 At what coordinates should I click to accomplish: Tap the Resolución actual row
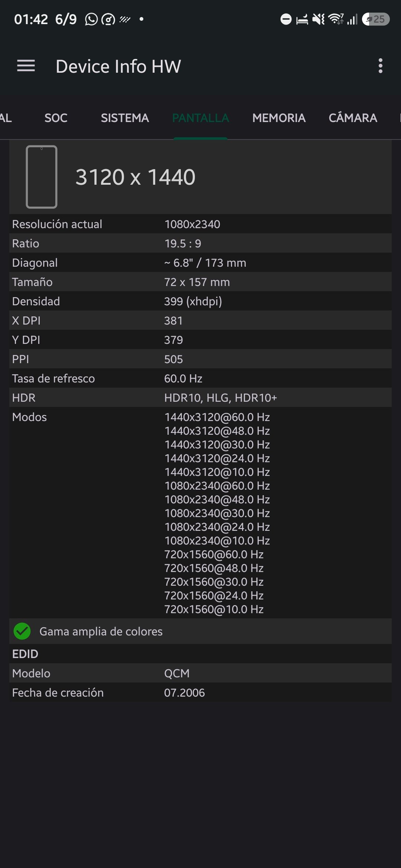tap(200, 224)
